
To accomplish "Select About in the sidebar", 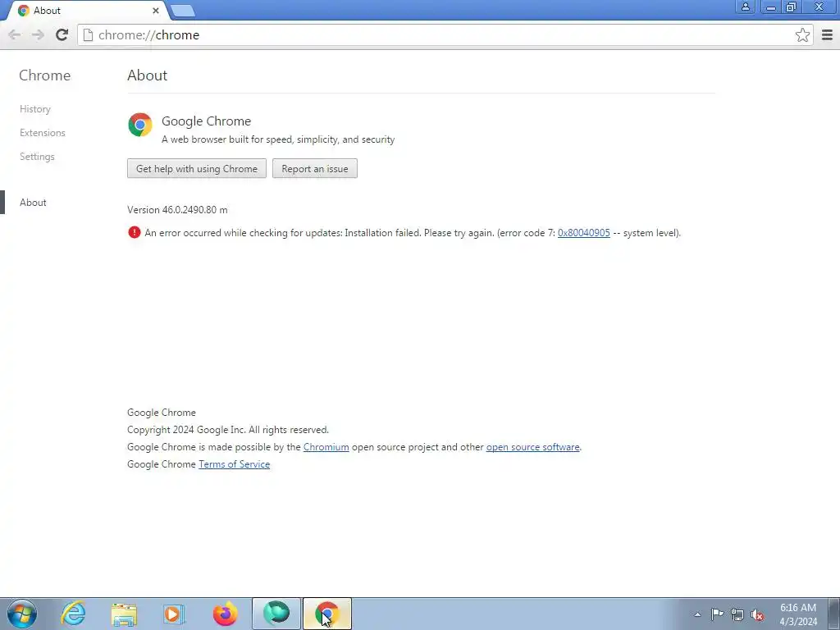I will 33,203.
